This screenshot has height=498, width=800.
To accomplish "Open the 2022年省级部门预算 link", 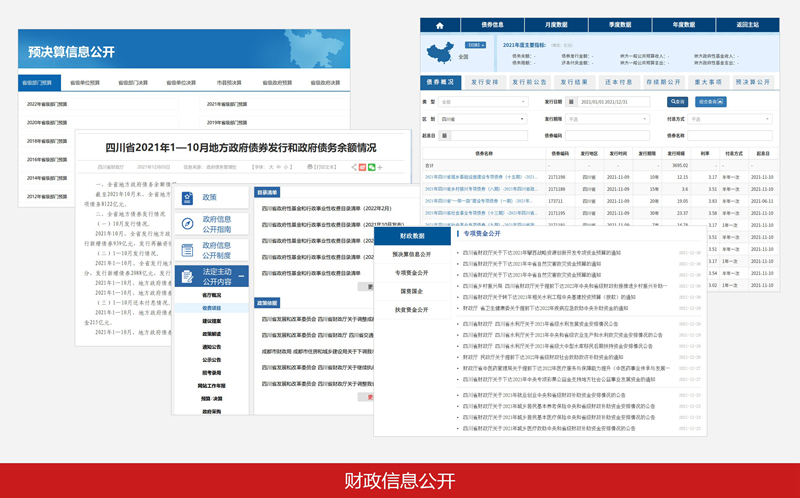I will pyautogui.click(x=47, y=104).
